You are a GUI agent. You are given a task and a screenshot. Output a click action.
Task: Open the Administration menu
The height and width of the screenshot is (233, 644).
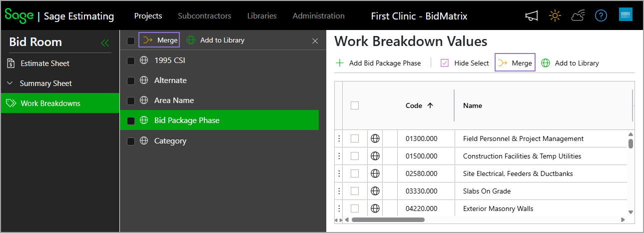tap(318, 16)
